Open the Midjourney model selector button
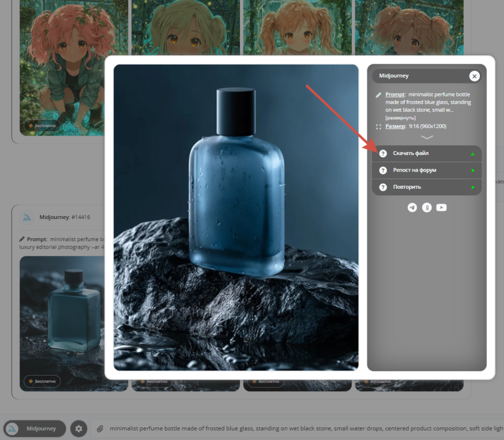504x440 pixels. click(35, 428)
